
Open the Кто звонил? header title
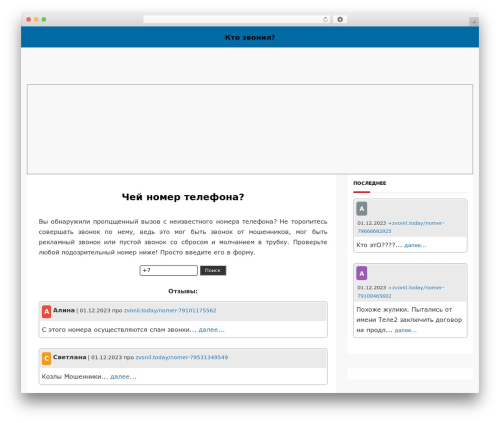(x=250, y=37)
